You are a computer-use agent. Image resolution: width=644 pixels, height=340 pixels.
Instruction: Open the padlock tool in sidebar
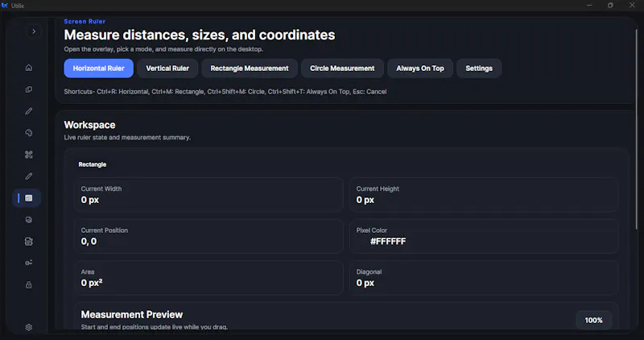point(29,284)
